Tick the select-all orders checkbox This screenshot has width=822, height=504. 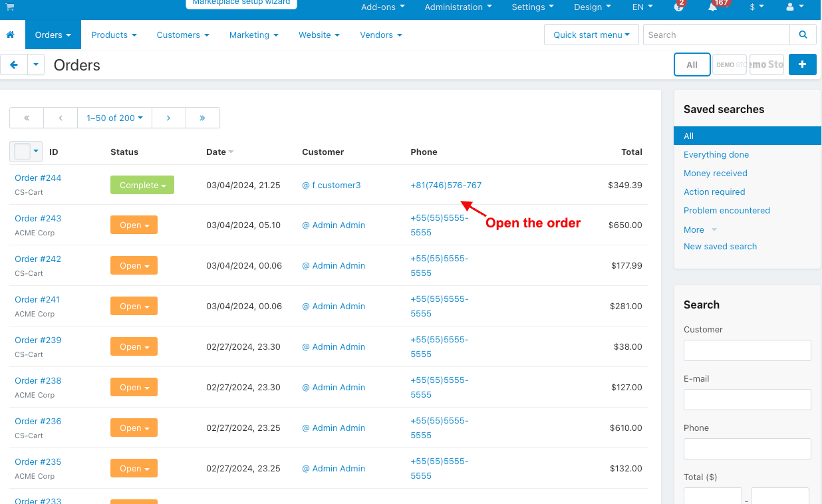22,152
